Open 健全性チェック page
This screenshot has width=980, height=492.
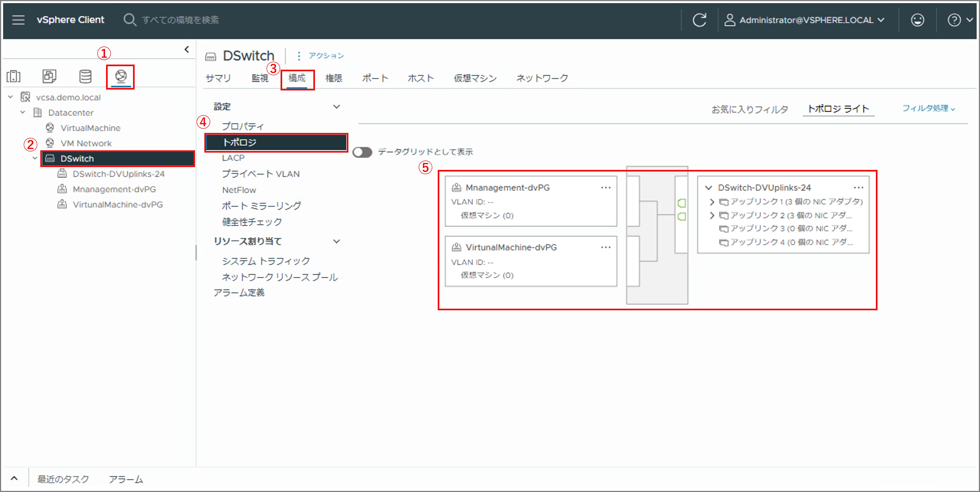[x=252, y=222]
